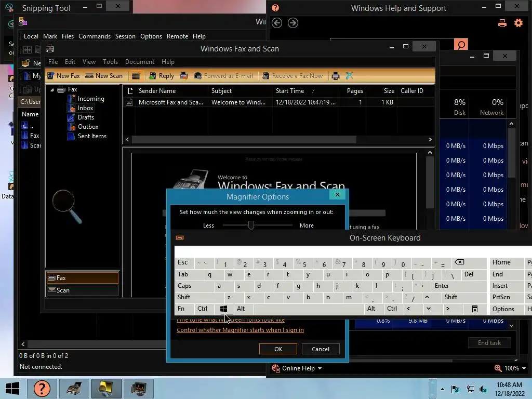
Task: Open View menu in Windows Fax and Scan
Action: pyautogui.click(x=89, y=62)
